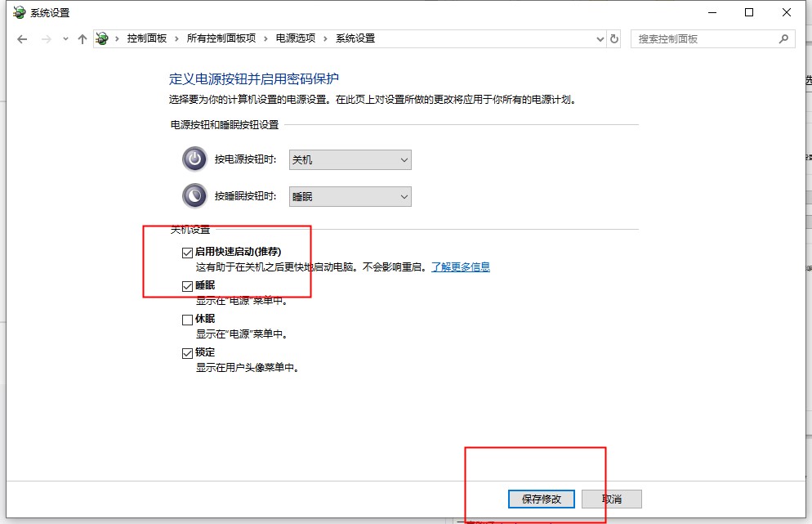Click the search magnifier icon
Screen dimensions: 812x524
tap(783, 38)
